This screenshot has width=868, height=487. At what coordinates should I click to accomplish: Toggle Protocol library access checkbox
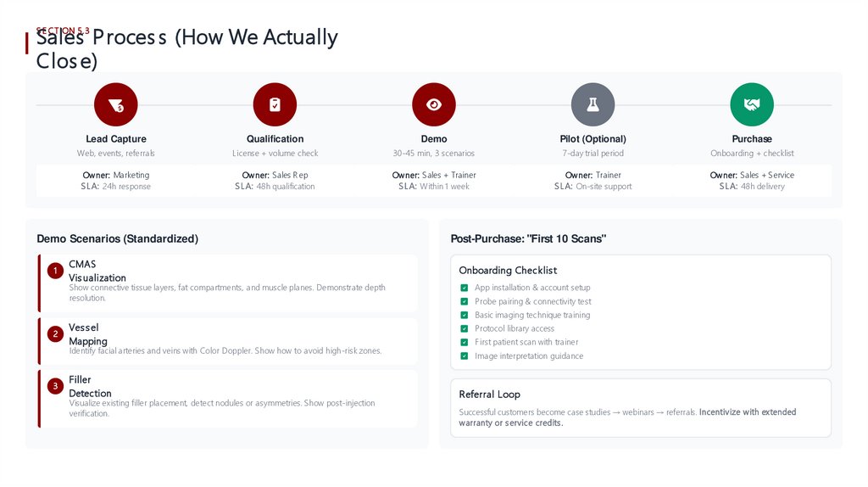[x=465, y=328]
